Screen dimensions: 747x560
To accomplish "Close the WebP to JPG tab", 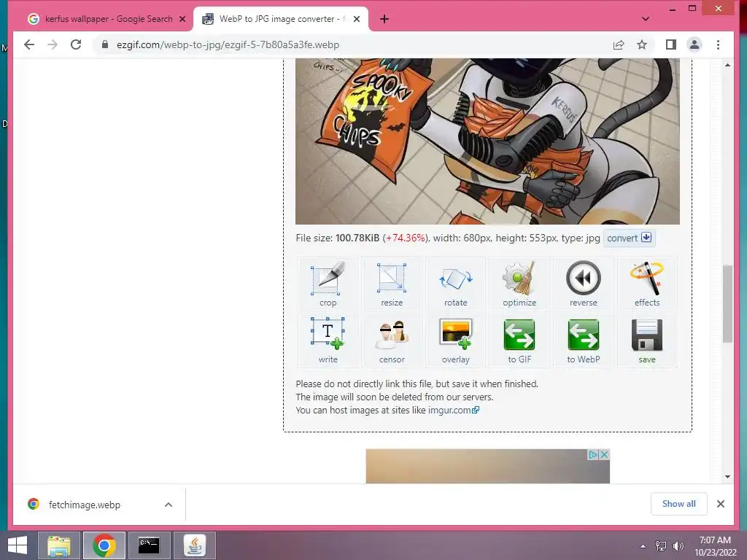I will coord(357,19).
